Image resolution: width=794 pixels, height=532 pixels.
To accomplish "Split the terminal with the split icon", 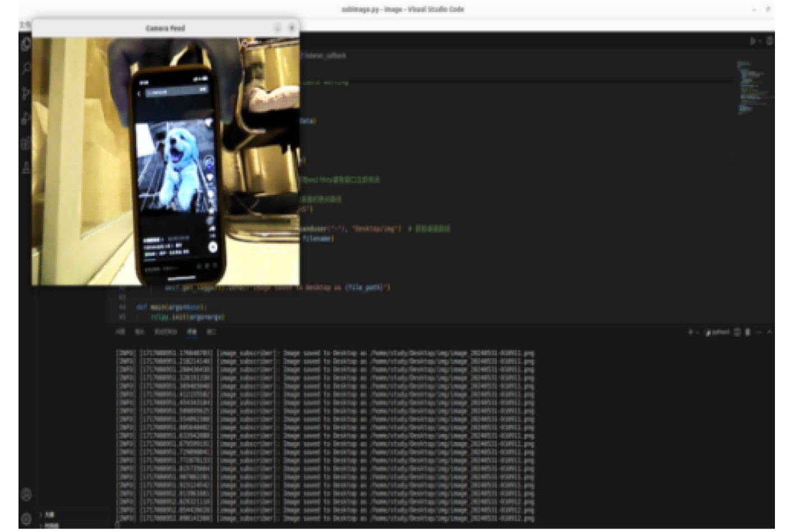I will click(x=737, y=332).
